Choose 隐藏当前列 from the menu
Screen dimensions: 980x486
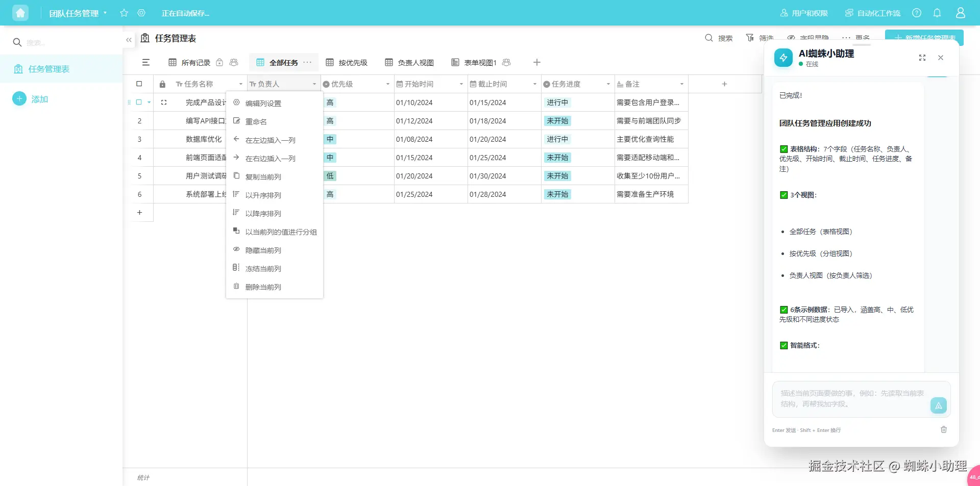pyautogui.click(x=275, y=250)
